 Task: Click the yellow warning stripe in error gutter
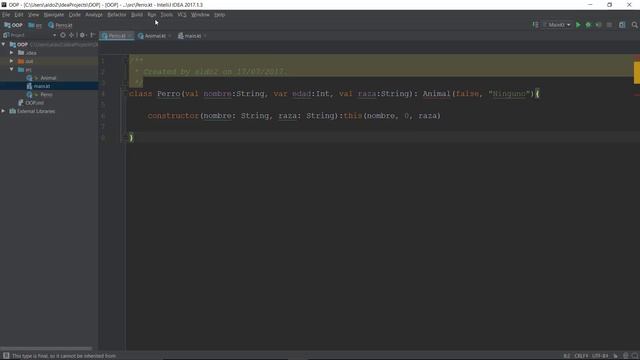[x=637, y=73]
